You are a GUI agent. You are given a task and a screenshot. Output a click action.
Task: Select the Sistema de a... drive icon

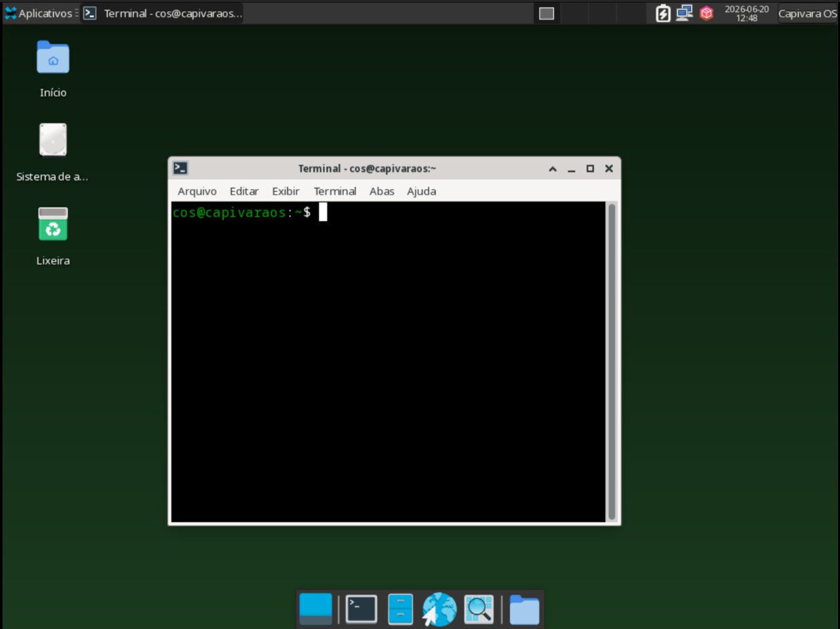(53, 140)
